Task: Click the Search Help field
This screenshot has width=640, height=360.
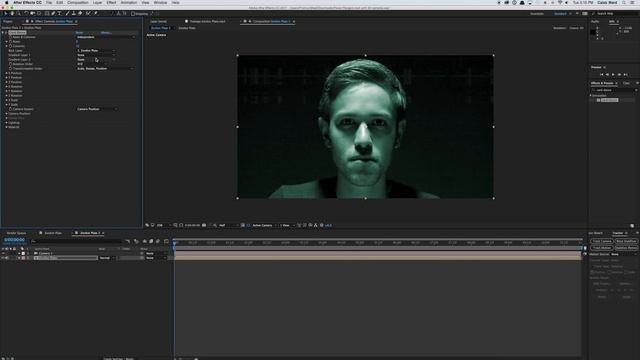Action: tap(615, 13)
